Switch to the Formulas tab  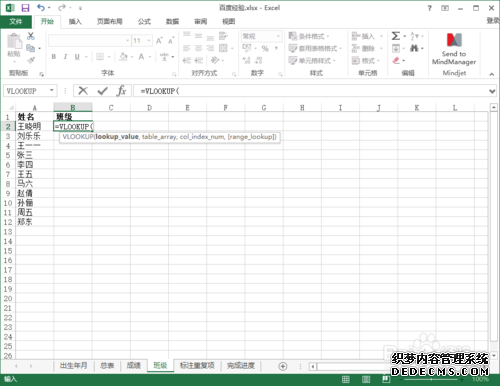tap(144, 22)
